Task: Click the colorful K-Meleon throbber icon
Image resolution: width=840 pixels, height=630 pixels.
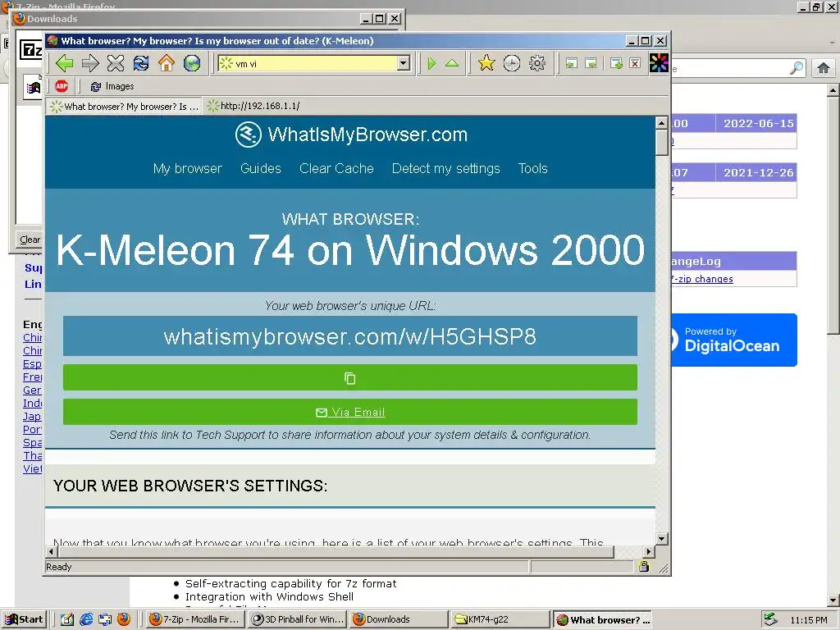Action: 659,63
